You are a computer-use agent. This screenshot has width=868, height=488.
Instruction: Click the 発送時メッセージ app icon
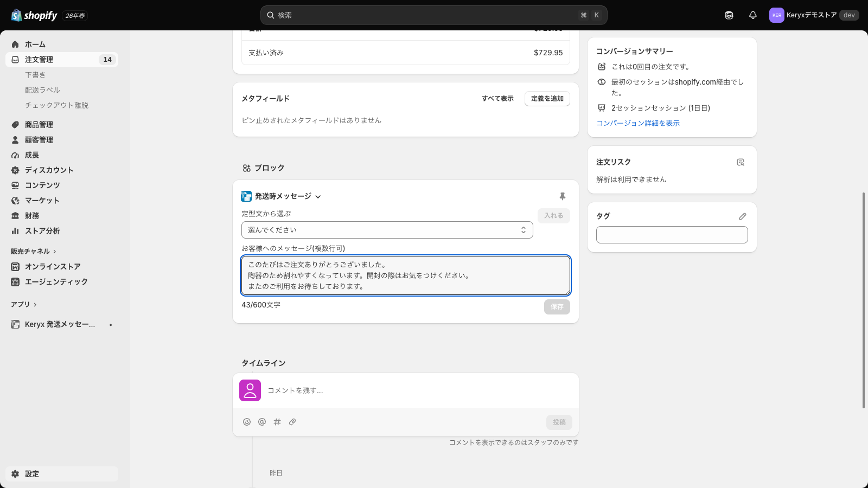[x=246, y=196]
